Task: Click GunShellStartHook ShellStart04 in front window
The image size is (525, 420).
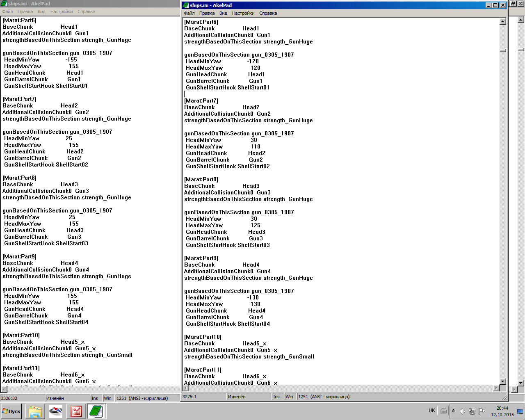Action: point(228,324)
